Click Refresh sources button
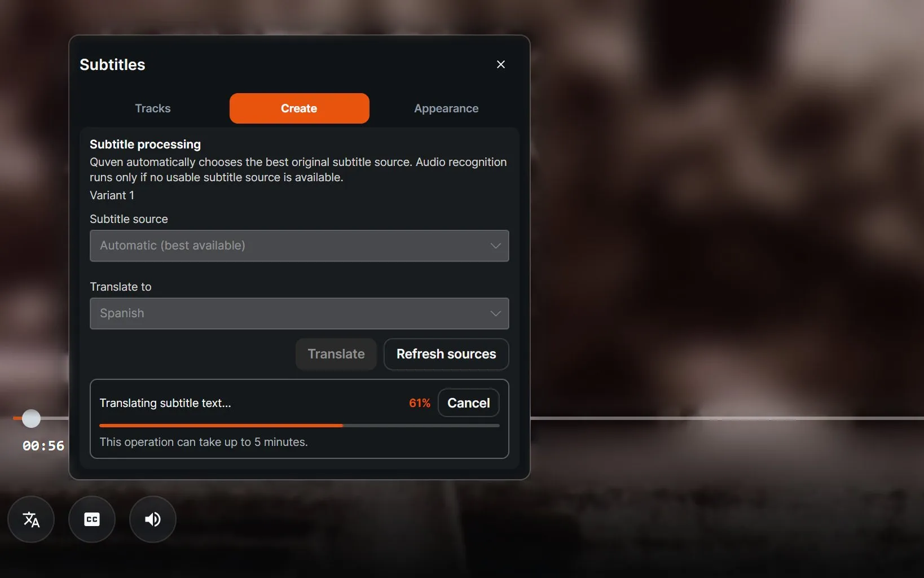The image size is (924, 578). click(446, 354)
